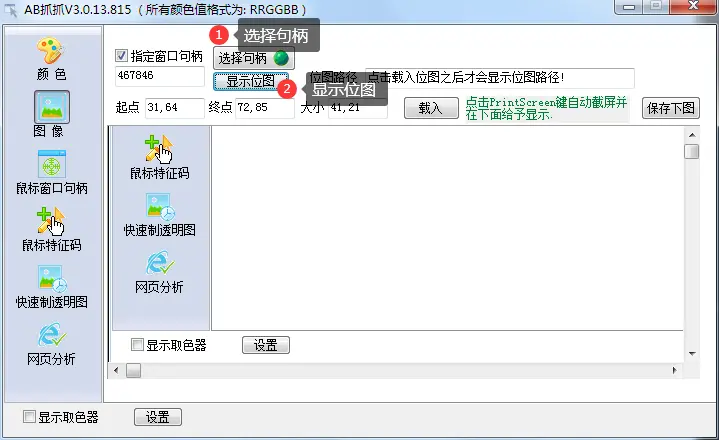Click the 位图路径 bitmap path field
Viewport: 719px width, 440px height.
coord(500,78)
